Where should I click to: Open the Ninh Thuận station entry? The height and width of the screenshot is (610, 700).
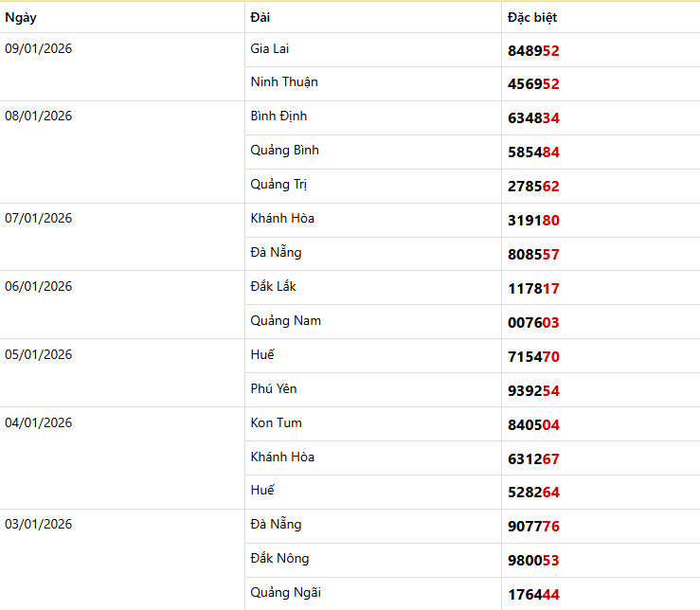tap(284, 82)
